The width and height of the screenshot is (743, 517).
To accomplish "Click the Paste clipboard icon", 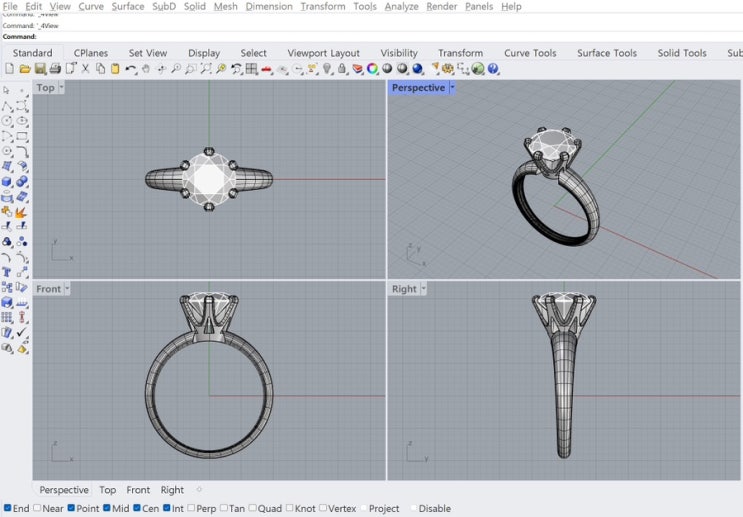I will (x=115, y=69).
